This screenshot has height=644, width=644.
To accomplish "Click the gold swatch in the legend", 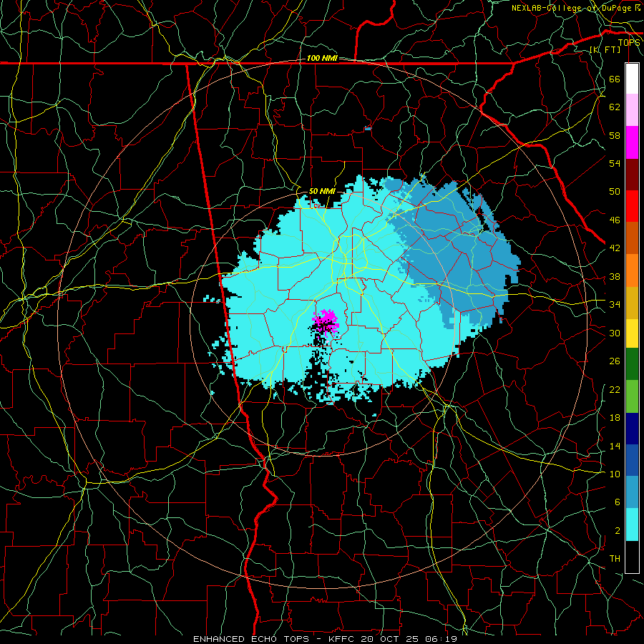I will coord(632,303).
